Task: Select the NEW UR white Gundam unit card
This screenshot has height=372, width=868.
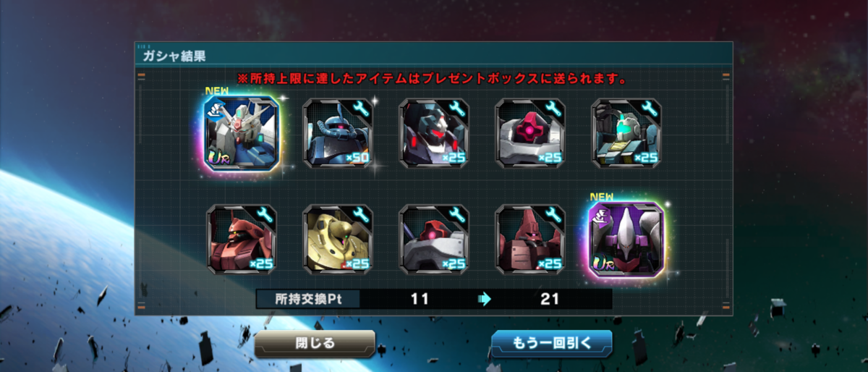Action: click(242, 134)
